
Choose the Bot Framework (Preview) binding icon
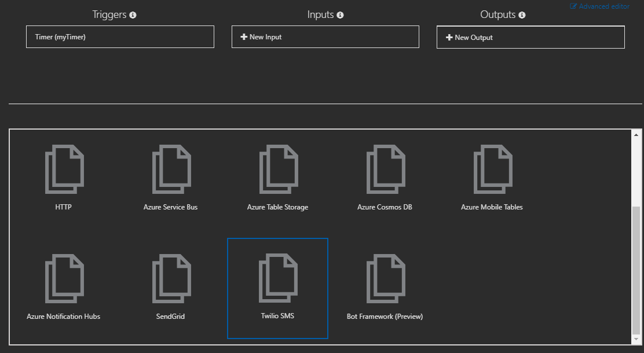pyautogui.click(x=386, y=279)
